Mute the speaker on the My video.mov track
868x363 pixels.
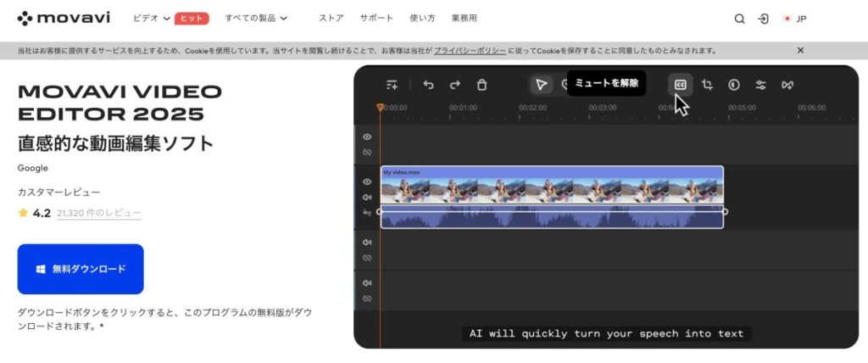366,198
